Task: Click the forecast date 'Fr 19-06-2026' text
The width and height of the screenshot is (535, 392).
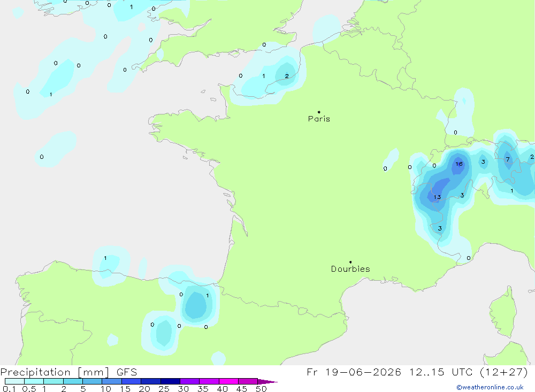Action: 354,372
